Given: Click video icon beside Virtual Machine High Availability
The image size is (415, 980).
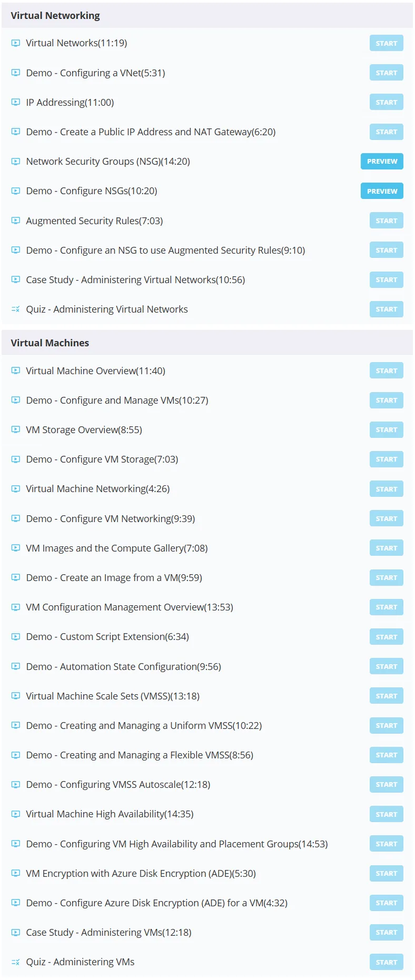Looking at the screenshot, I should [16, 814].
